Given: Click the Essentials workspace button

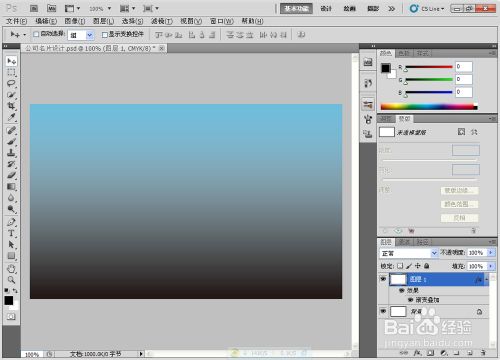Looking at the screenshot, I should pos(296,9).
